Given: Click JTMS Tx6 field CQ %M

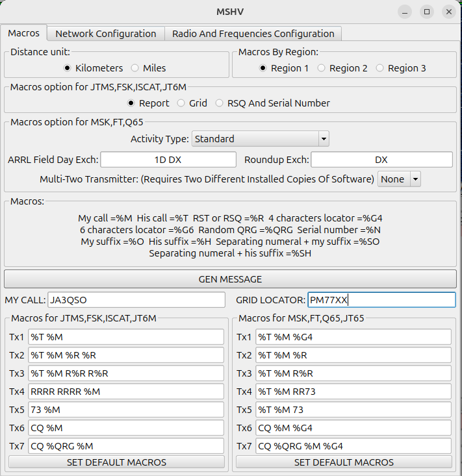Looking at the screenshot, I should click(x=126, y=428).
